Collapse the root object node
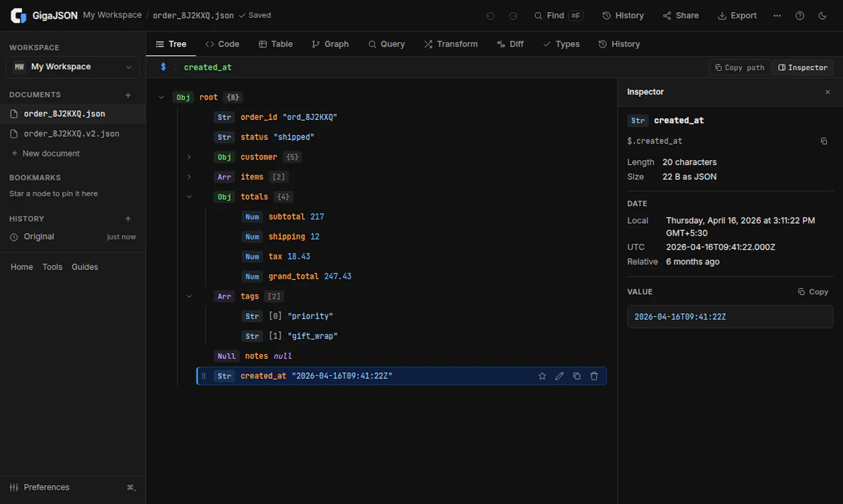 [x=161, y=97]
